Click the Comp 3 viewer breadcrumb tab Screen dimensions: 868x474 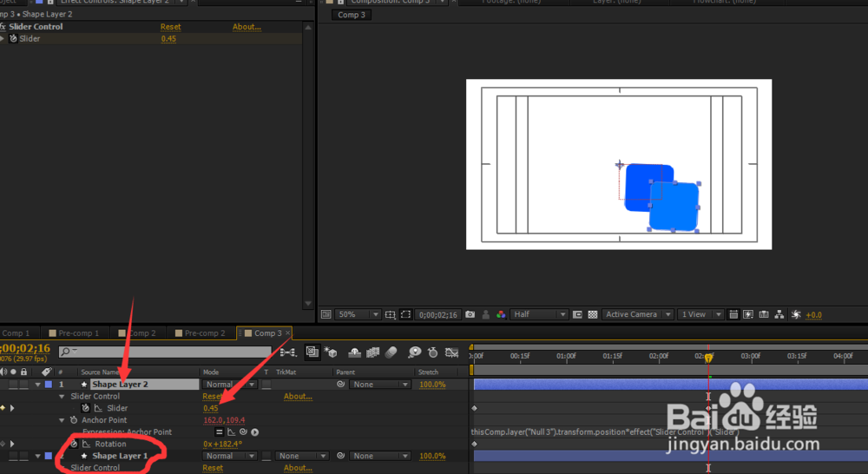coord(352,15)
